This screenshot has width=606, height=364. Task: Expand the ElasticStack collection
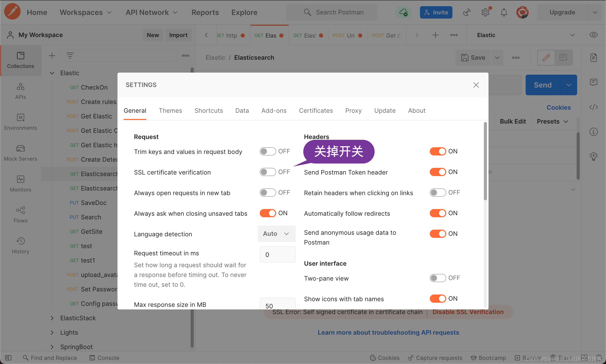52,318
